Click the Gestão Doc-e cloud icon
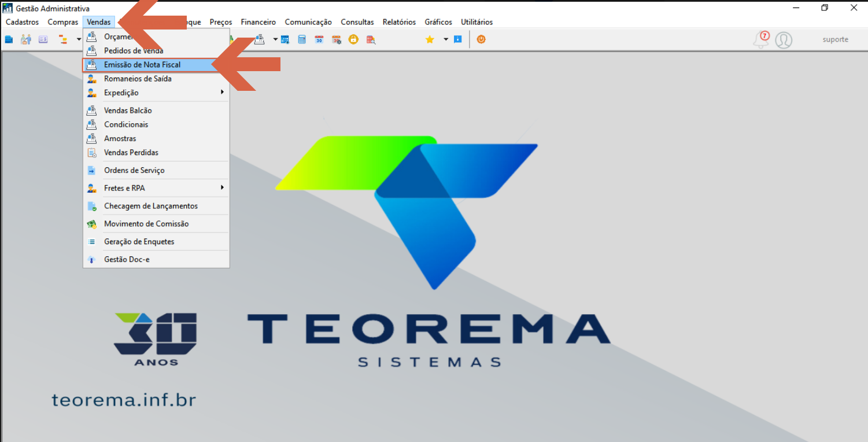This screenshot has height=442, width=868. pos(91,260)
